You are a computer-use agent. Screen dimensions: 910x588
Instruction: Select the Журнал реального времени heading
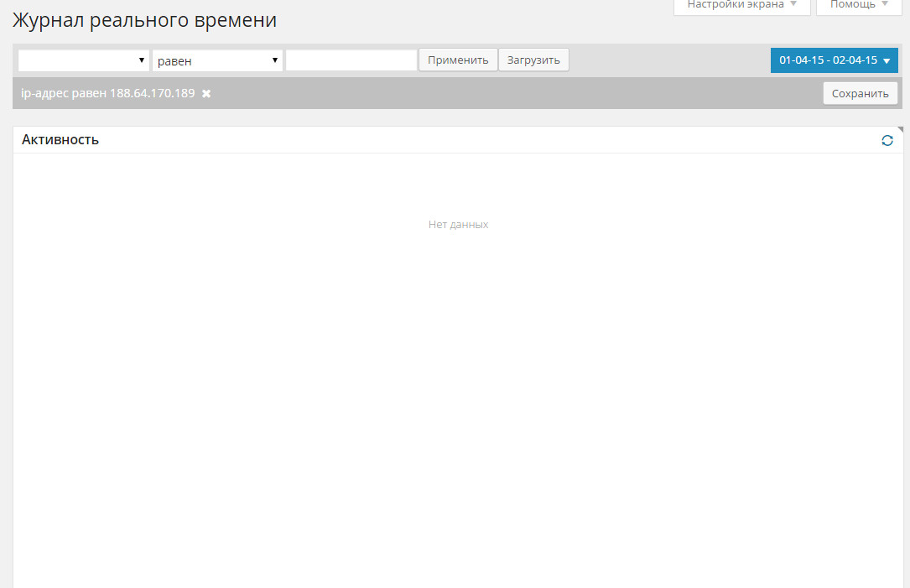point(144,20)
